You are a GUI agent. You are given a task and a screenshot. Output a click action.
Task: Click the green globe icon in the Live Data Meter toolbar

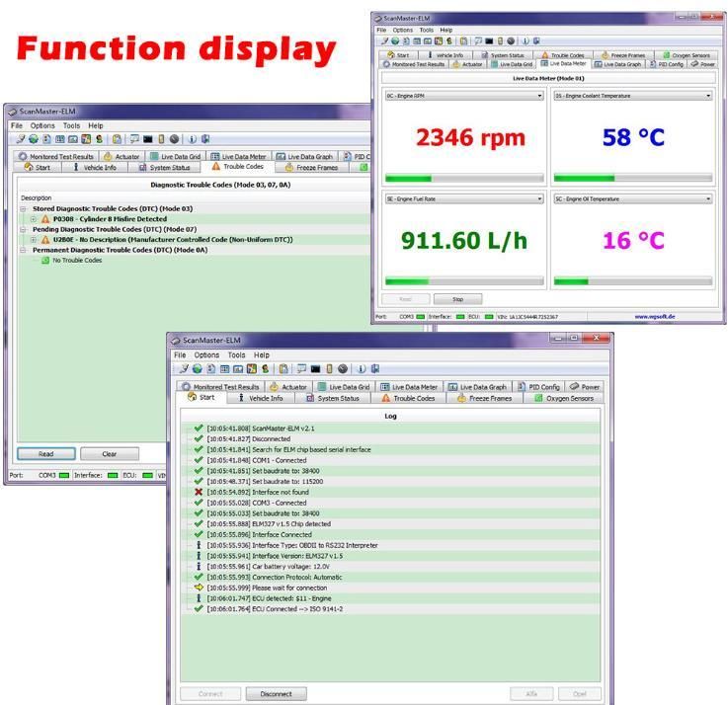point(395,41)
